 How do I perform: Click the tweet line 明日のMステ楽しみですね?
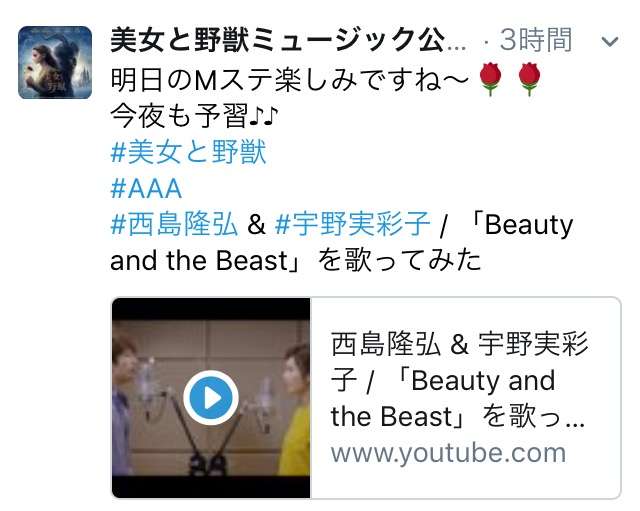289,79
